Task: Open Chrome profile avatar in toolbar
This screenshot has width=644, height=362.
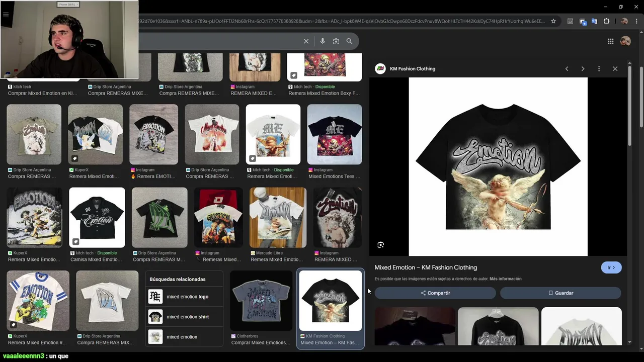Action: tap(624, 21)
